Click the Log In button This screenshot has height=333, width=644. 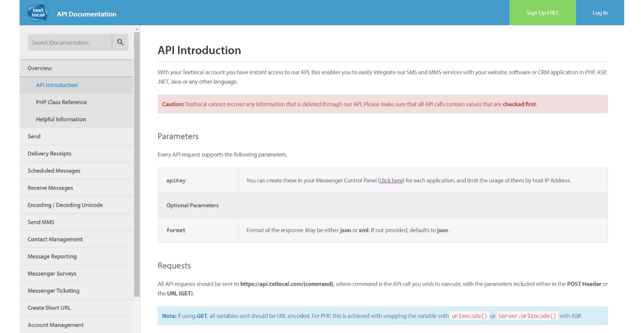(600, 12)
